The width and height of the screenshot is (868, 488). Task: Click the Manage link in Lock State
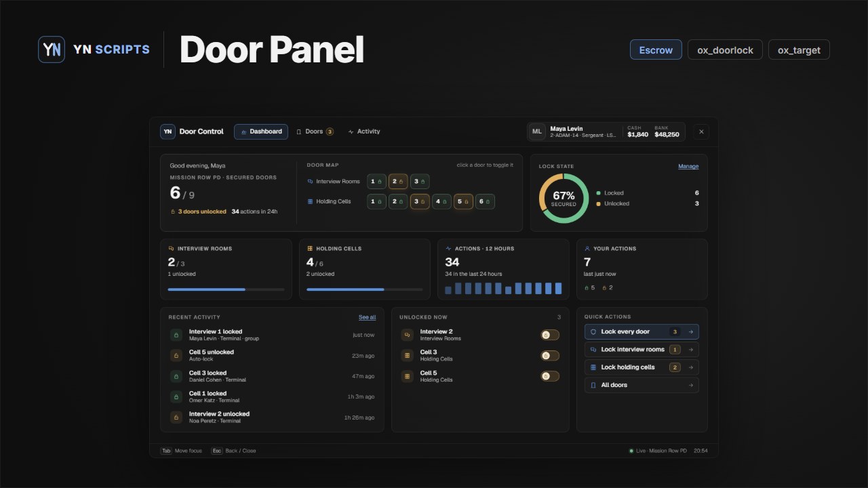[x=688, y=166]
